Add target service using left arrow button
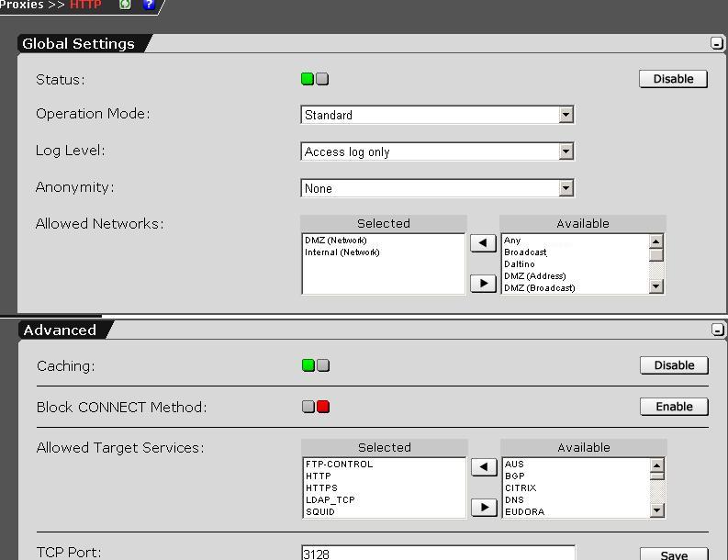The height and width of the screenshot is (560, 728). tap(484, 467)
